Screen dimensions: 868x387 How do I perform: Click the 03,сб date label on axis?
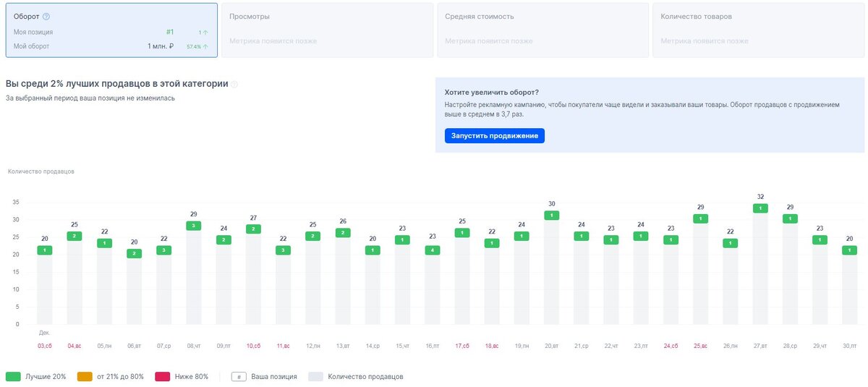pos(45,346)
